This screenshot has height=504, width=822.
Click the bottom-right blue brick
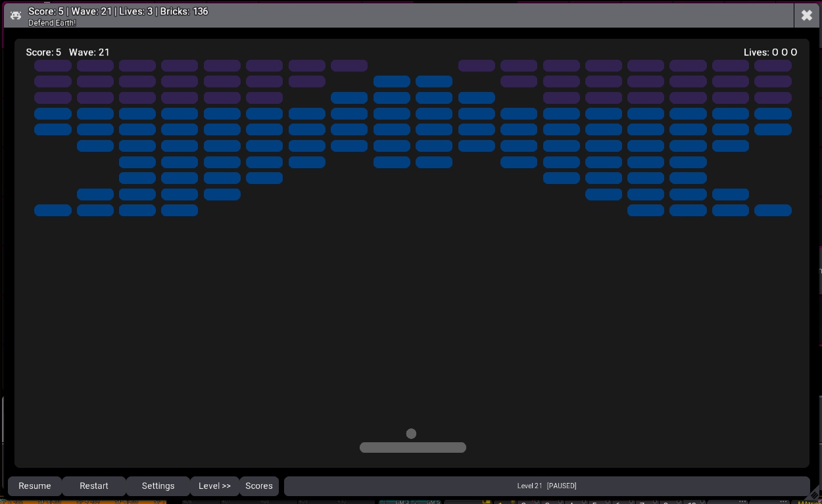pyautogui.click(x=773, y=210)
